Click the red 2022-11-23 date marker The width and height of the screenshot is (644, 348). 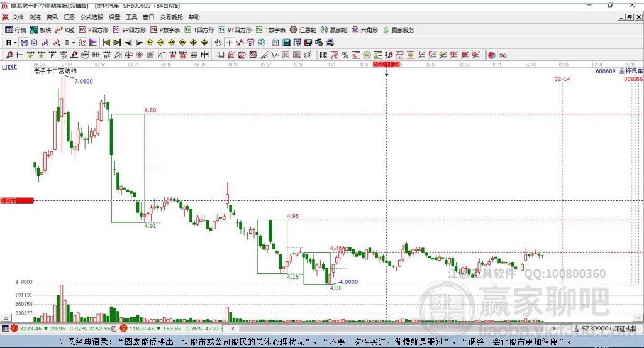[386, 65]
